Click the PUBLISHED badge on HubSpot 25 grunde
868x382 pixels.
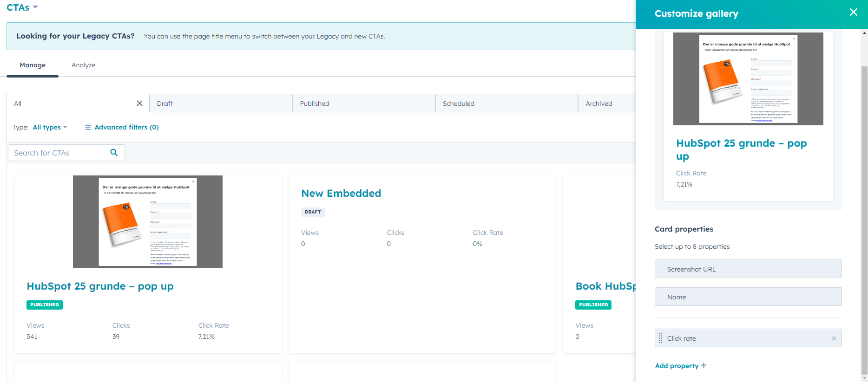[x=45, y=304]
